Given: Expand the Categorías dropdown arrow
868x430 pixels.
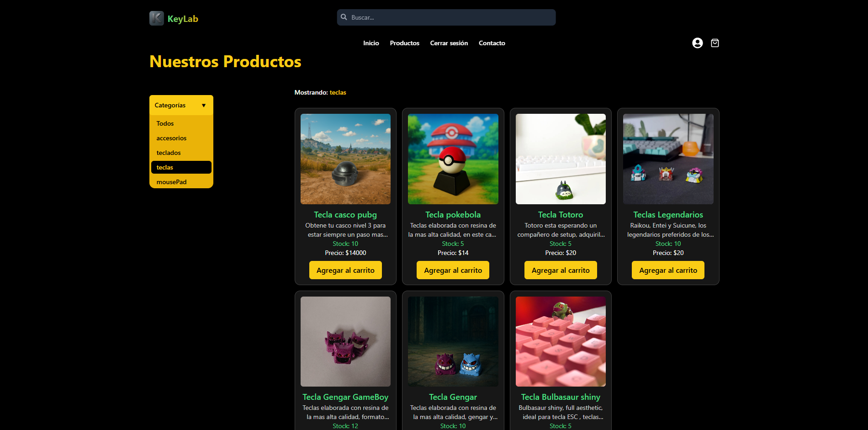Looking at the screenshot, I should tap(204, 106).
